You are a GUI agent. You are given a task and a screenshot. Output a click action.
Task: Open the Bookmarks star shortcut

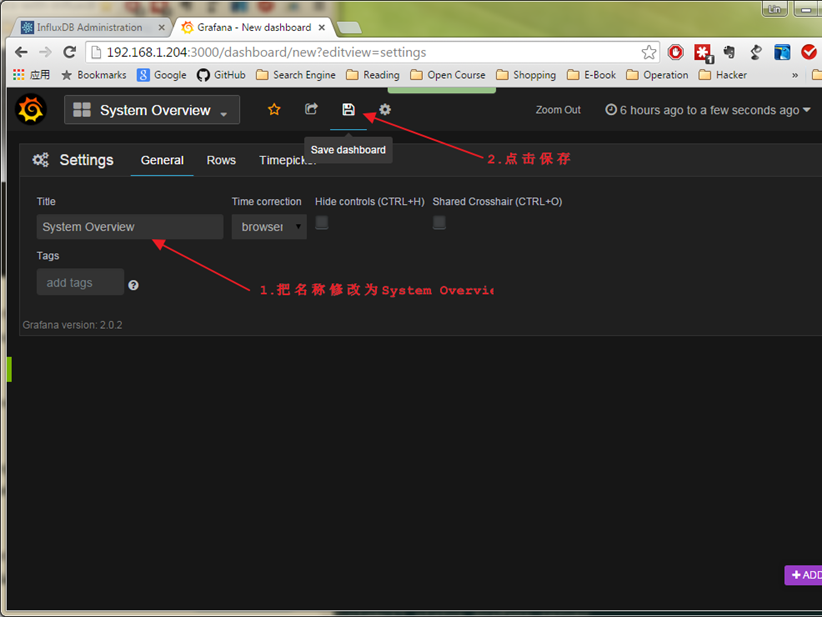click(94, 75)
